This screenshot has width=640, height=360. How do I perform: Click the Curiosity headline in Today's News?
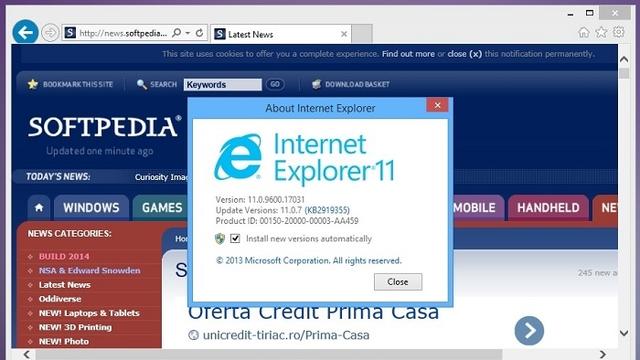161,177
